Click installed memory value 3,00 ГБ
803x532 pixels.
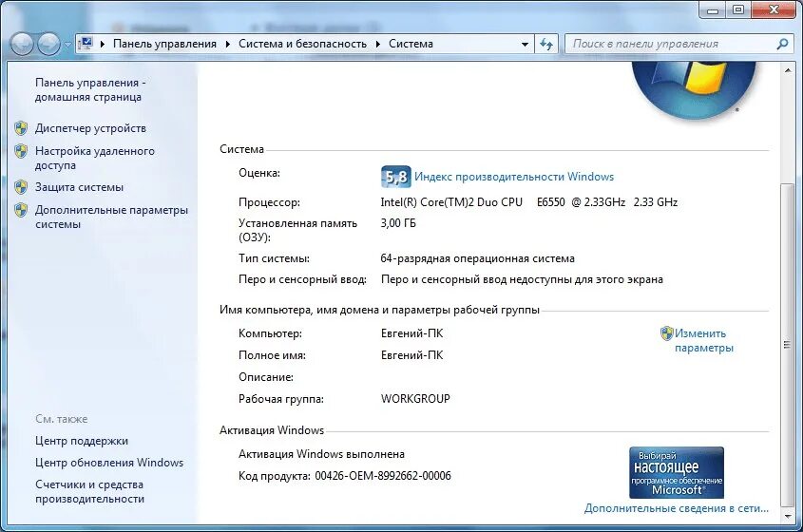click(398, 223)
